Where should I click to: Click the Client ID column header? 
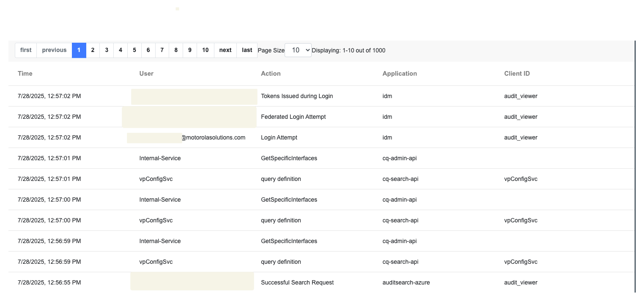tap(517, 74)
